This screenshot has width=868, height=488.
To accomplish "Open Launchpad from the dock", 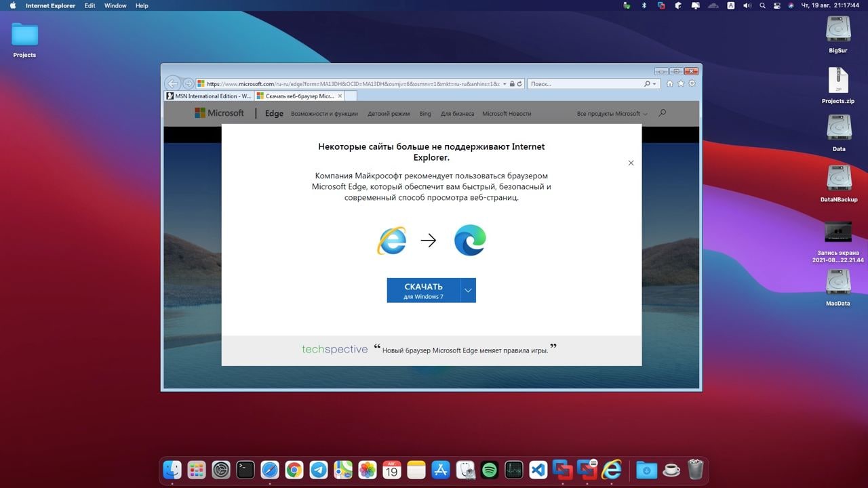I will [197, 469].
